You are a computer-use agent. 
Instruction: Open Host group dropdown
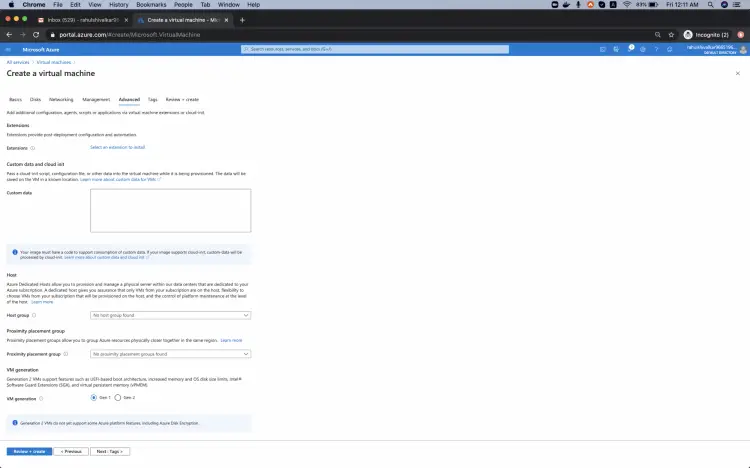point(170,315)
